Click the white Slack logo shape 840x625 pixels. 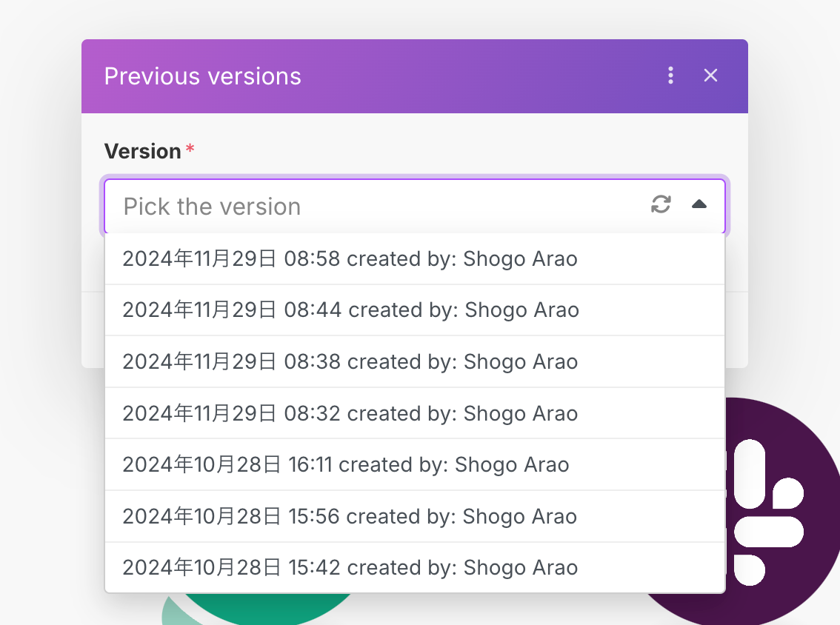point(768,512)
